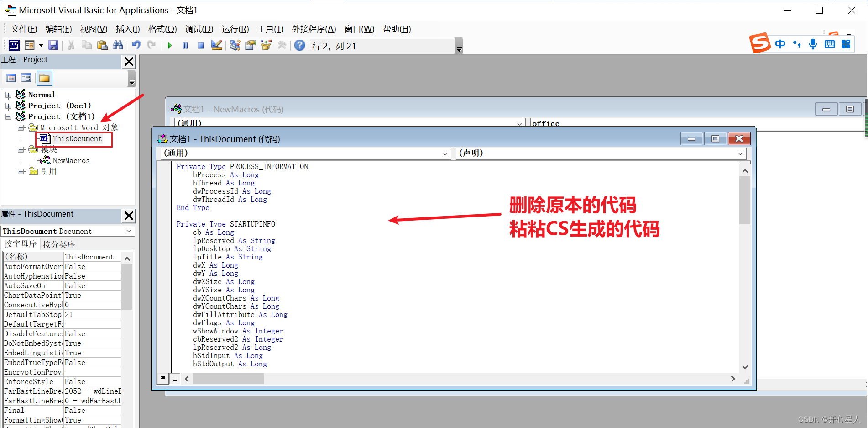Toggle Sogou Chinese/English mode 中 button

click(x=780, y=44)
